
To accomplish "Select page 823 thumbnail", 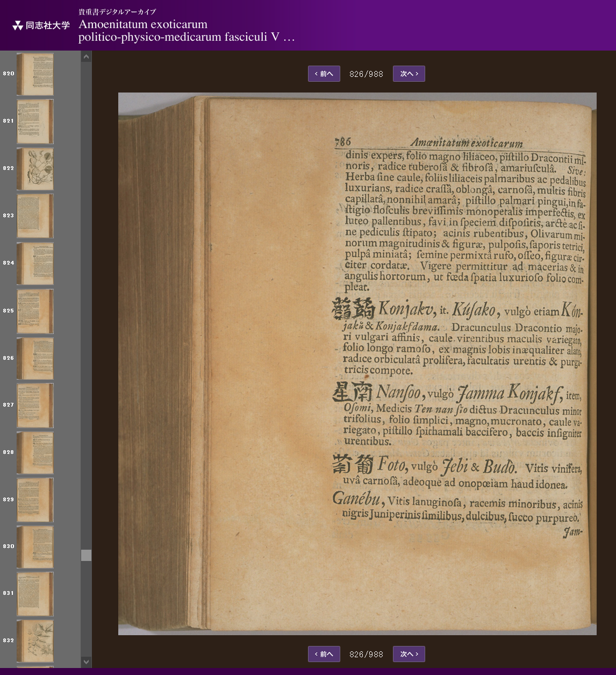I will point(35,216).
